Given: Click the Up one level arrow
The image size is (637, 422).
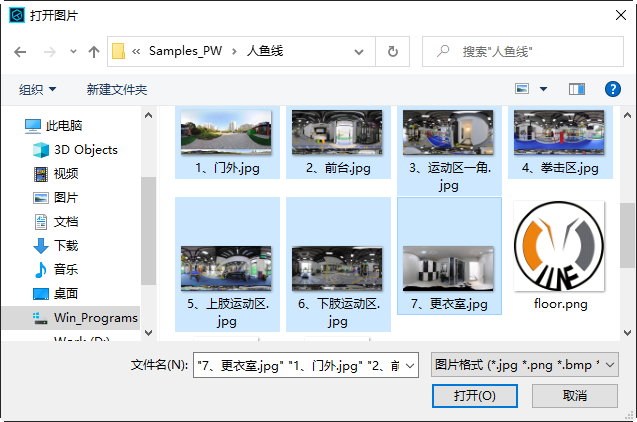Looking at the screenshot, I should coord(94,51).
